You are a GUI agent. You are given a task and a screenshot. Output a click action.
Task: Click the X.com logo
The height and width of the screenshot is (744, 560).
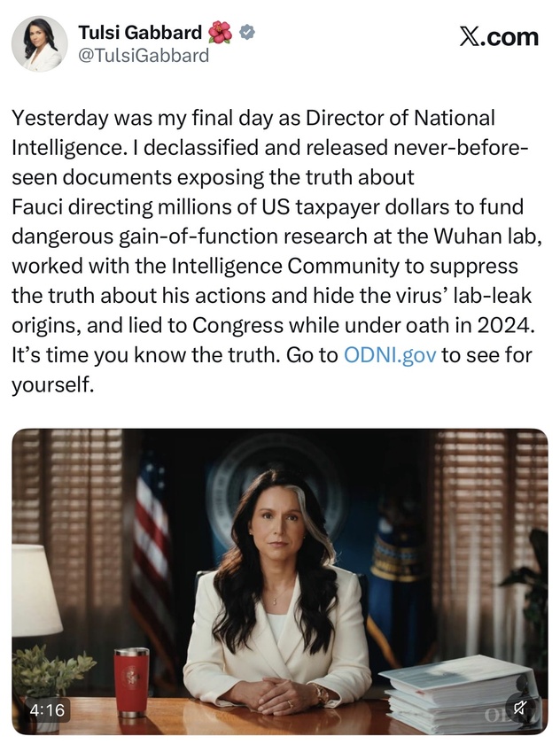point(499,37)
